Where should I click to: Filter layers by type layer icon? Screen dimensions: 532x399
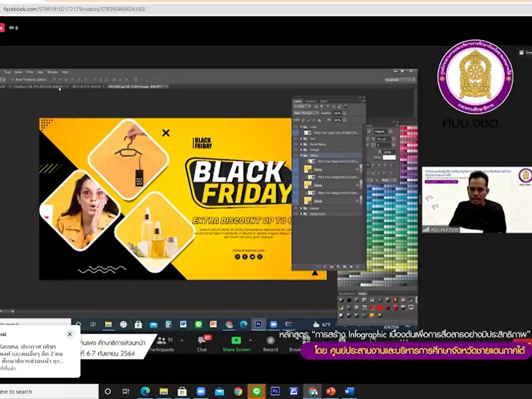point(328,106)
